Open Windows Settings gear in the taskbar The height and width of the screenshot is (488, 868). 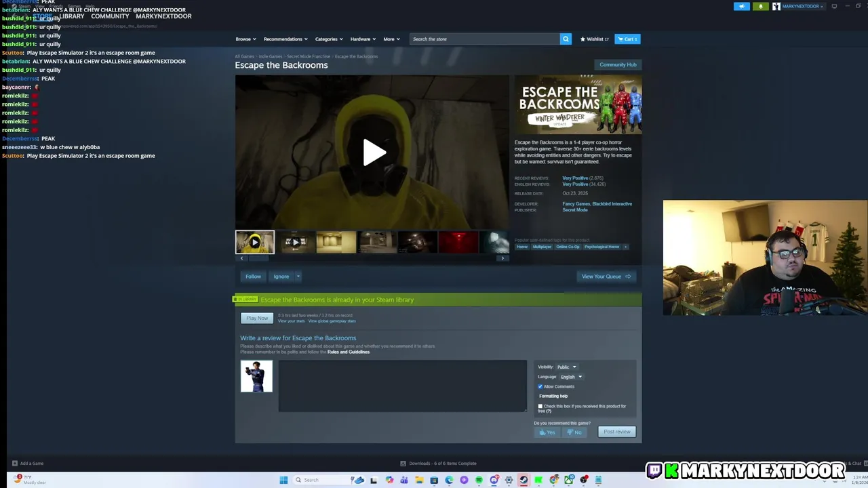pyautogui.click(x=509, y=480)
